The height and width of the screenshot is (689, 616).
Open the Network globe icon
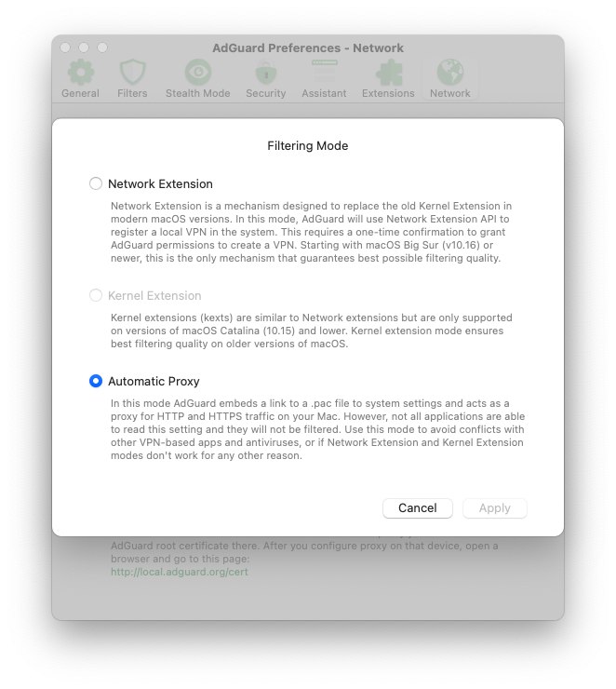450,72
